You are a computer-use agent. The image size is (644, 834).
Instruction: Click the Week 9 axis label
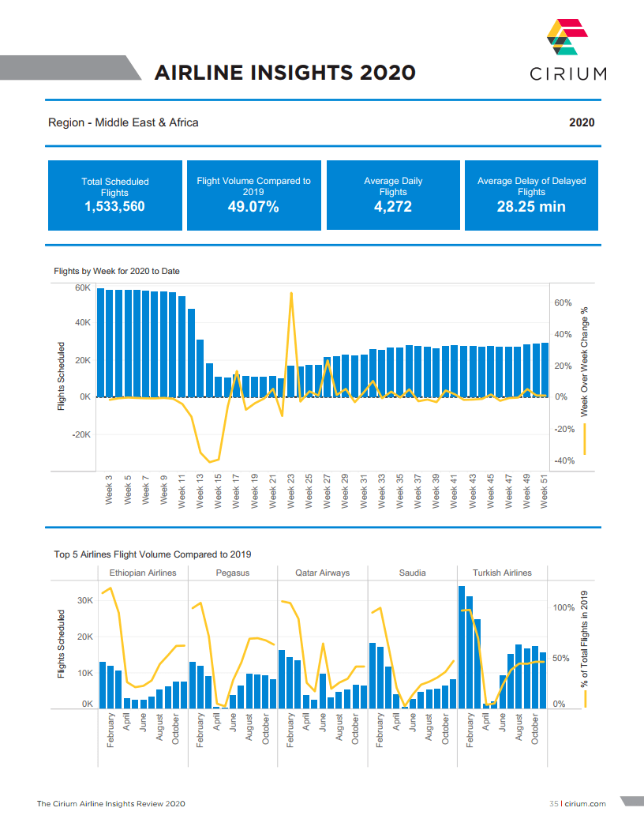163,490
